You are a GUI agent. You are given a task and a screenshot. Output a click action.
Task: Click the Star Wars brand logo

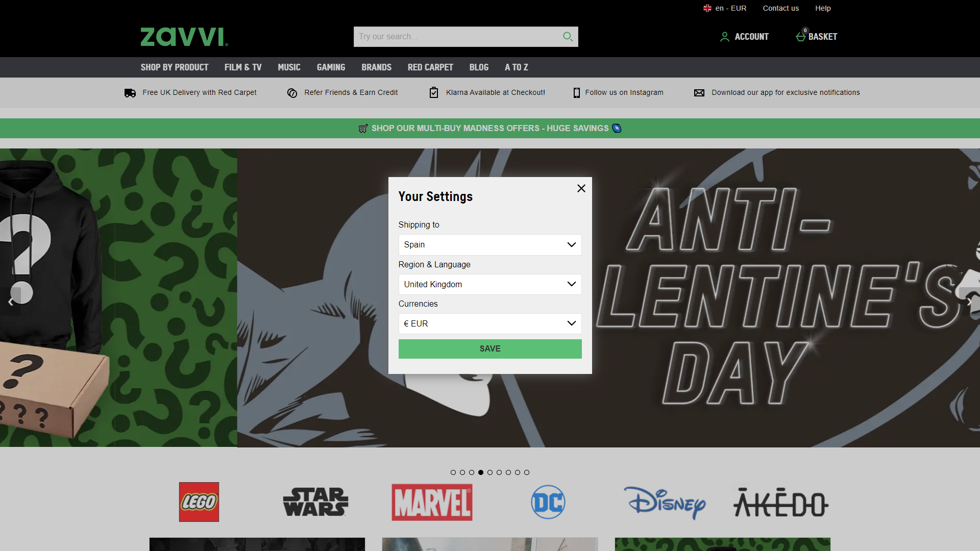click(315, 502)
